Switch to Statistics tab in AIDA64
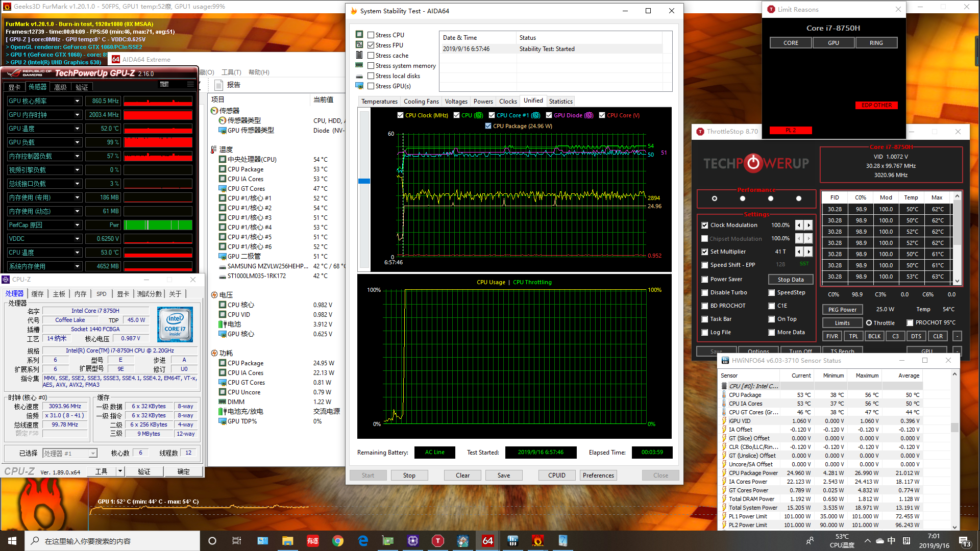980x551 pixels. tap(560, 102)
